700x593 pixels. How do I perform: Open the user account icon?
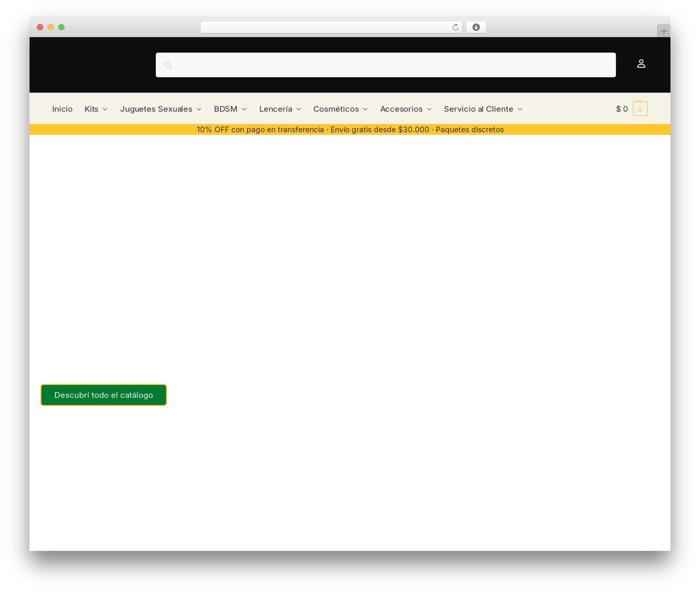641,63
